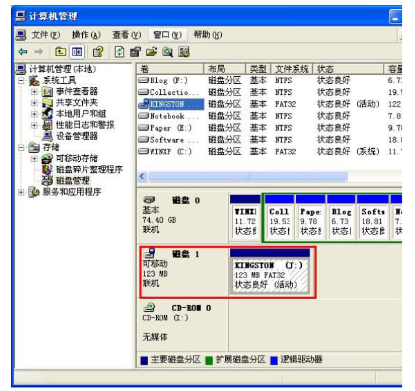Click the last toolbar view settings icon
415x391 pixels.
[184, 52]
